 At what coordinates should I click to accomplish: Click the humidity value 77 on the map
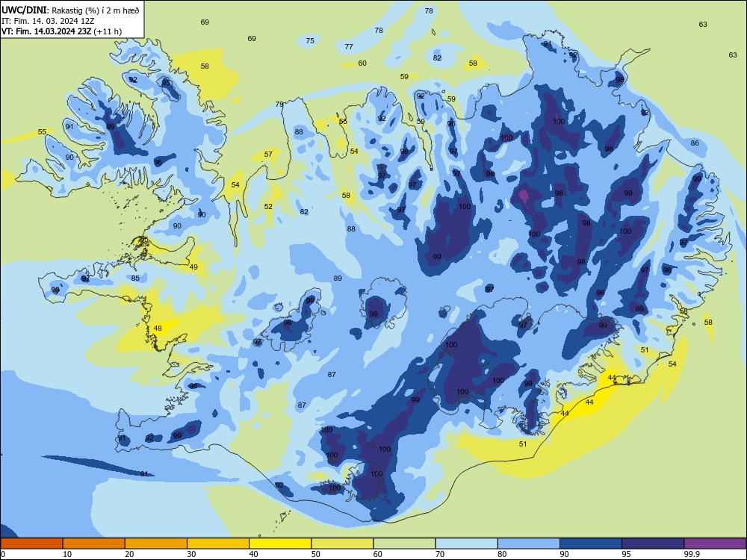(349, 46)
